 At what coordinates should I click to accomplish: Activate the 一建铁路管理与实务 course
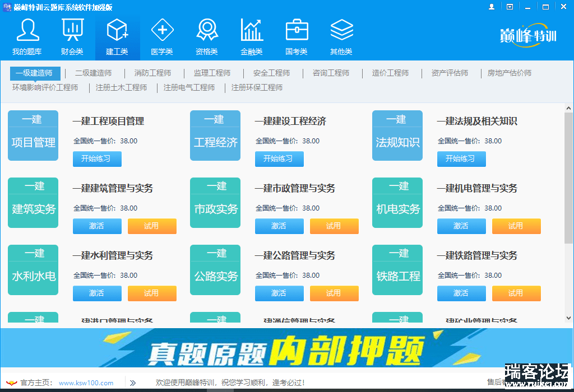coord(461,293)
